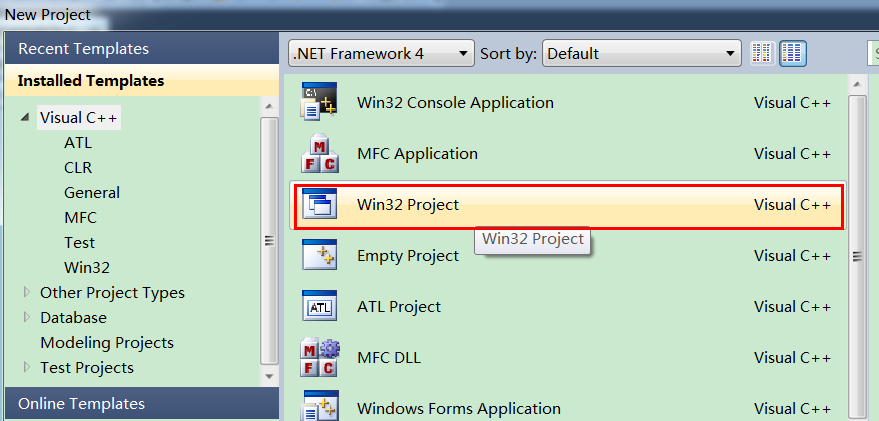Select Other Project Types category
879x421 pixels.
pos(112,293)
